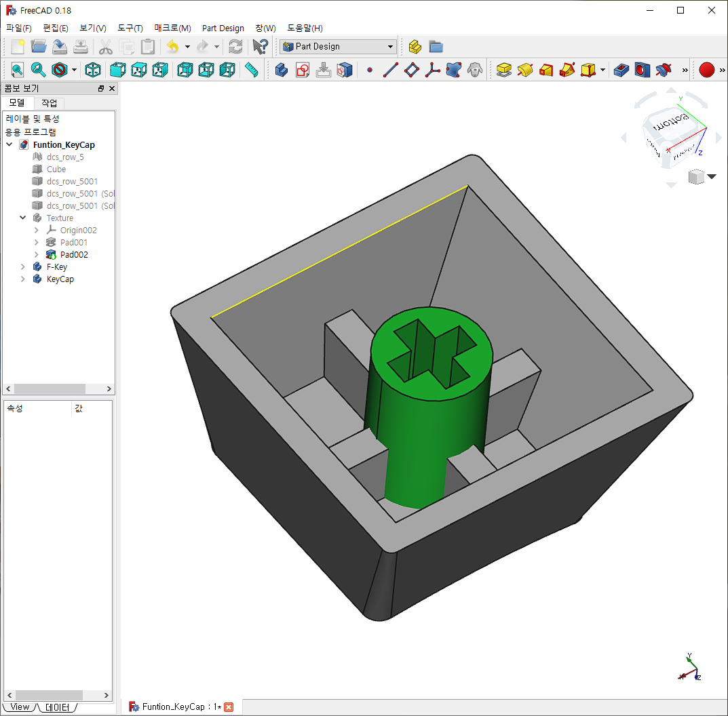Expand the F-Key tree node
Image resolution: width=728 pixels, height=716 pixels.
point(23,267)
